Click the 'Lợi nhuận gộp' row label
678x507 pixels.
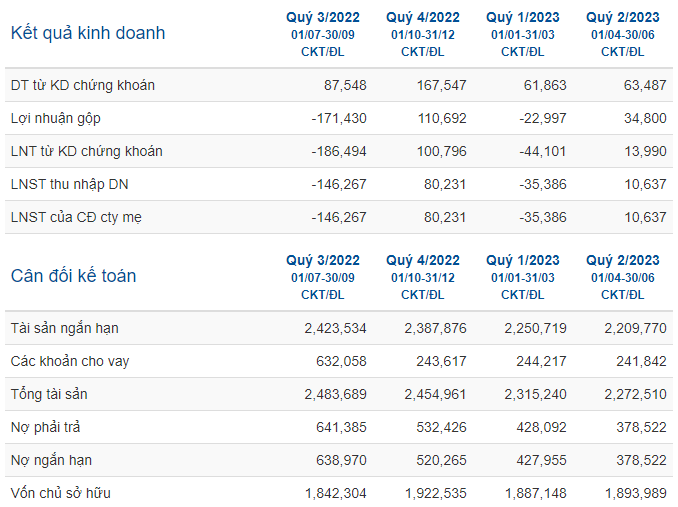click(56, 118)
